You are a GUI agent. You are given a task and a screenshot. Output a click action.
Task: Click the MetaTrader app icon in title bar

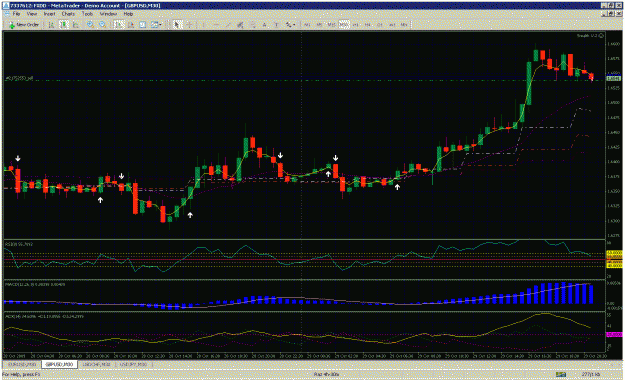5,6
